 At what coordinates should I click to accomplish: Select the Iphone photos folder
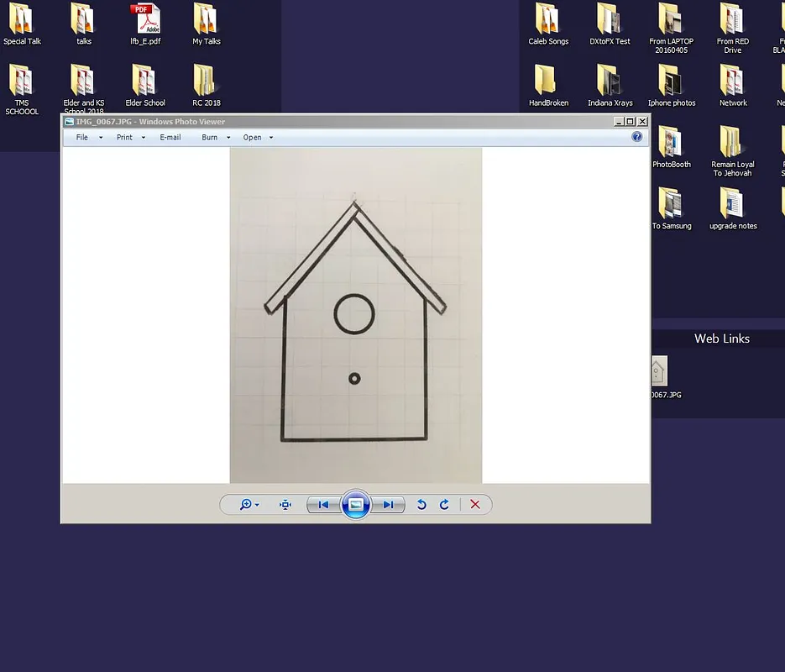pyautogui.click(x=672, y=86)
